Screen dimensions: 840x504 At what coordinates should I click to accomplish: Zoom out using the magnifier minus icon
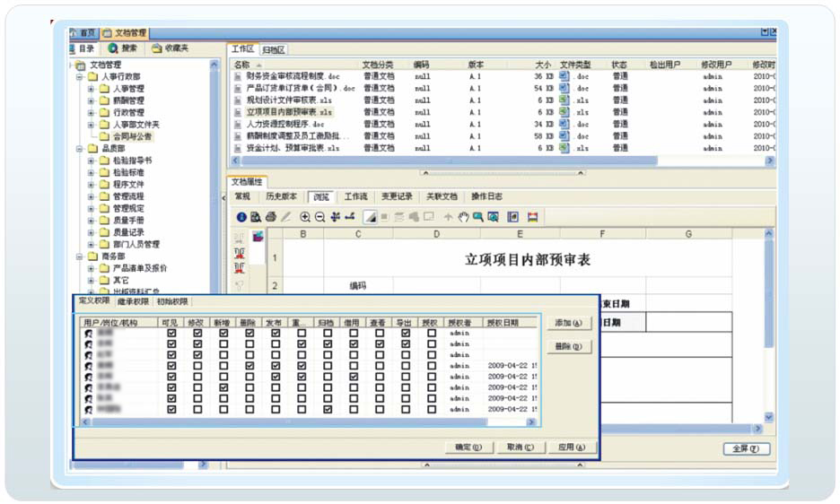click(319, 217)
